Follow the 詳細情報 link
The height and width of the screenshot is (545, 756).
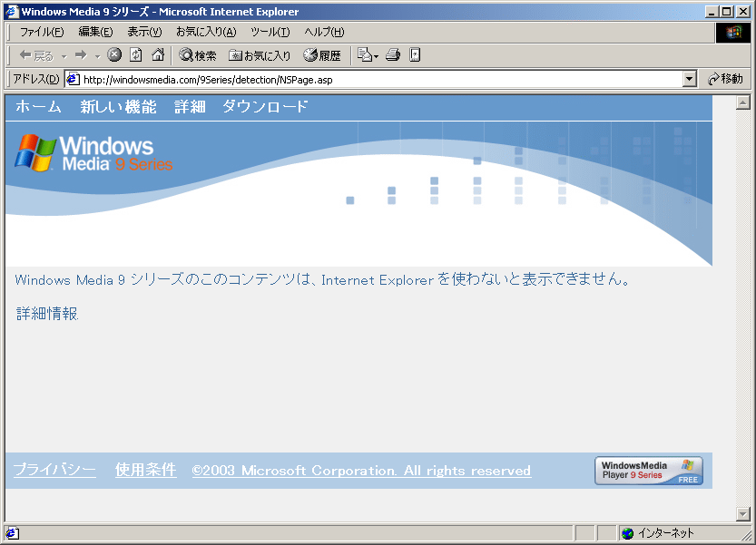tap(47, 314)
